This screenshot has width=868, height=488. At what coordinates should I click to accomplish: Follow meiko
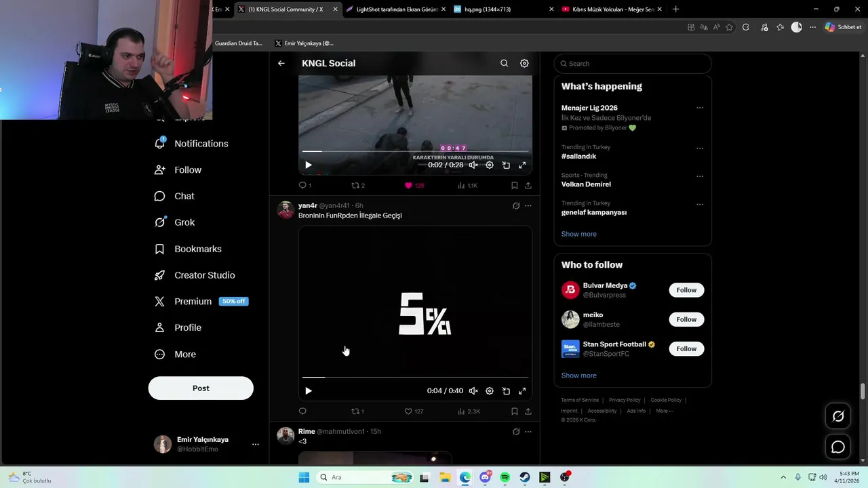[686, 319]
